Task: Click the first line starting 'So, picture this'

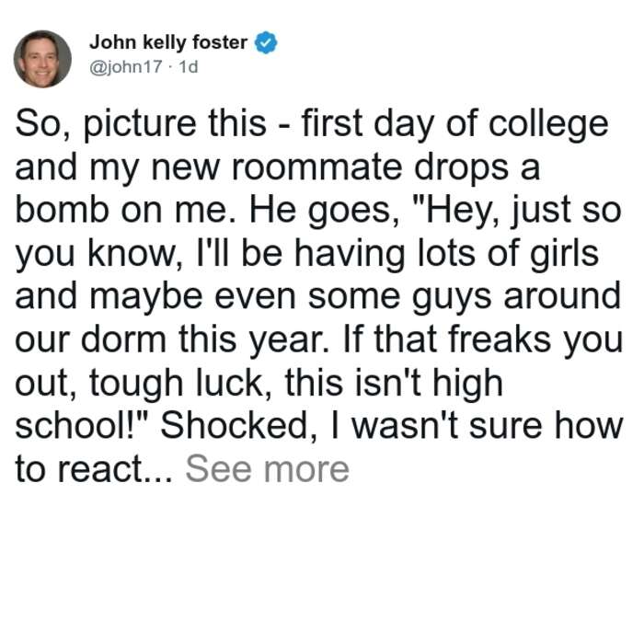Action: click(312, 124)
